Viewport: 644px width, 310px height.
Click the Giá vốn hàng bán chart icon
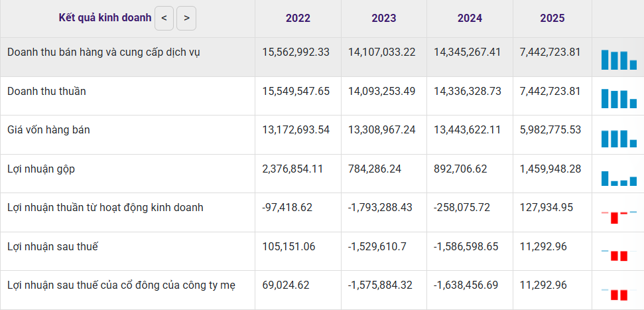coord(618,137)
